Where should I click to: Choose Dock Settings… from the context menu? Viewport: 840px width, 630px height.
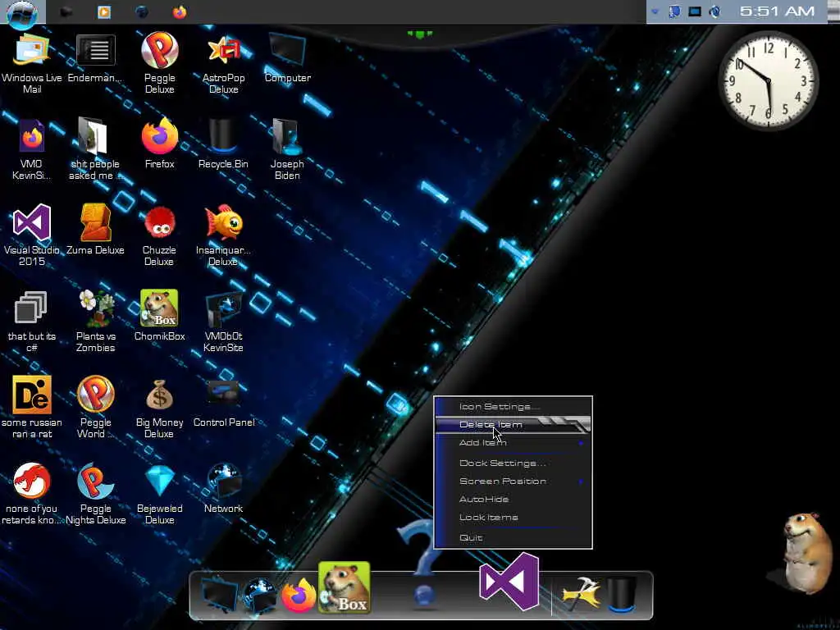pos(513,463)
